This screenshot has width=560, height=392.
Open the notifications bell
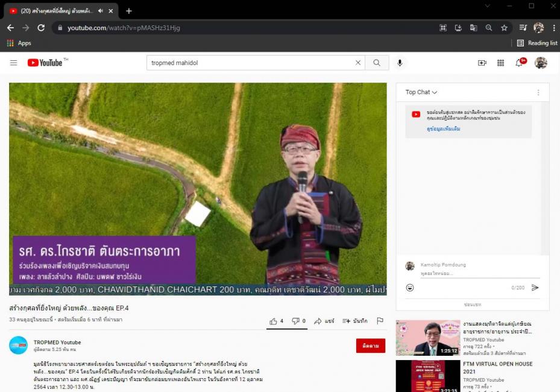pyautogui.click(x=519, y=63)
